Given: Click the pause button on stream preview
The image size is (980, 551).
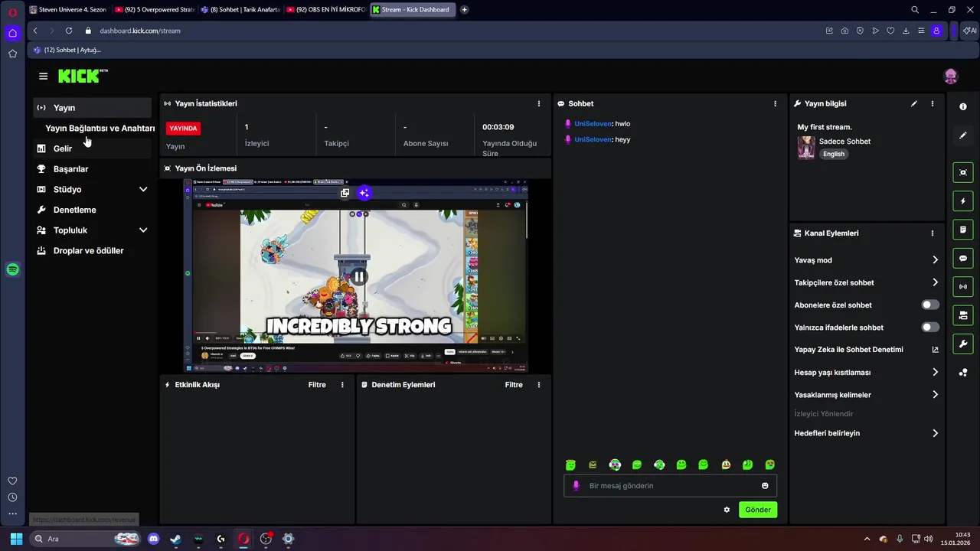Looking at the screenshot, I should coord(358,277).
